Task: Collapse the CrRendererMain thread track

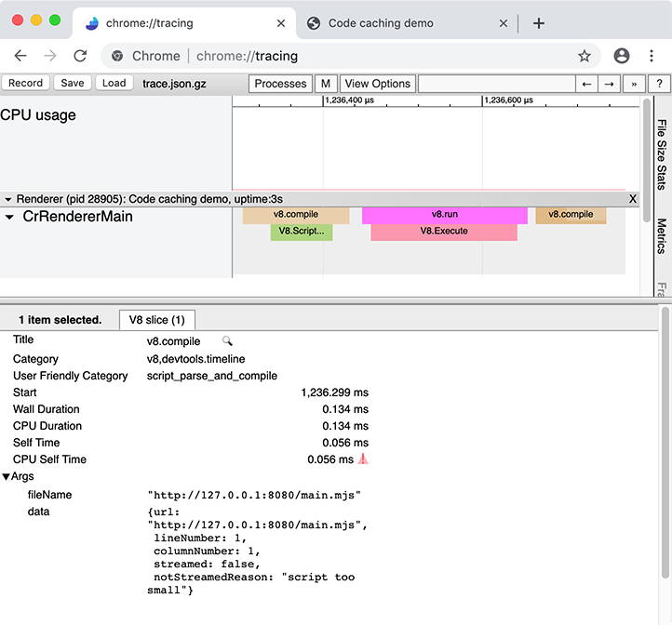Action: [9, 218]
